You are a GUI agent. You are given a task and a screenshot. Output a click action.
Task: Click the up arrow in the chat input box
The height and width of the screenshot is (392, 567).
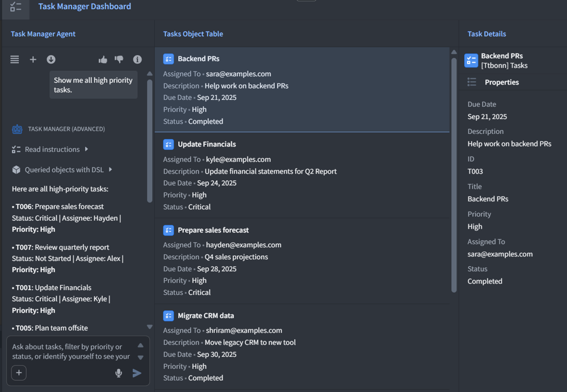click(141, 345)
